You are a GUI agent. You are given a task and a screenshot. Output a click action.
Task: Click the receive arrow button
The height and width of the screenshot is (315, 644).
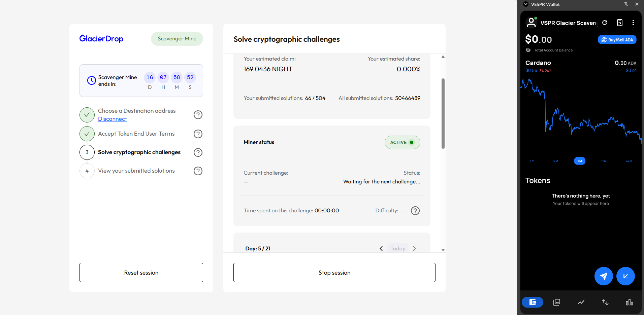(626, 276)
